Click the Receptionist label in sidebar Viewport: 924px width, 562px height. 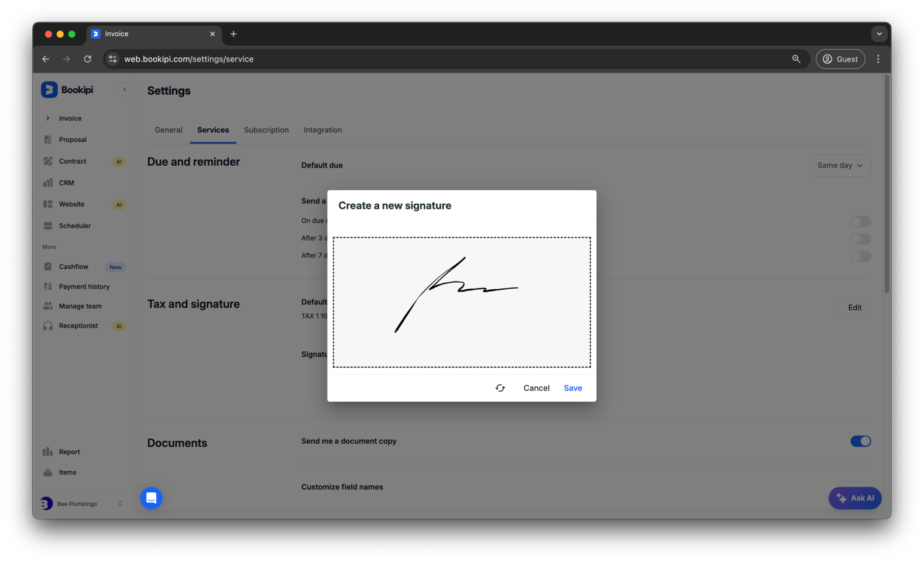tap(78, 326)
